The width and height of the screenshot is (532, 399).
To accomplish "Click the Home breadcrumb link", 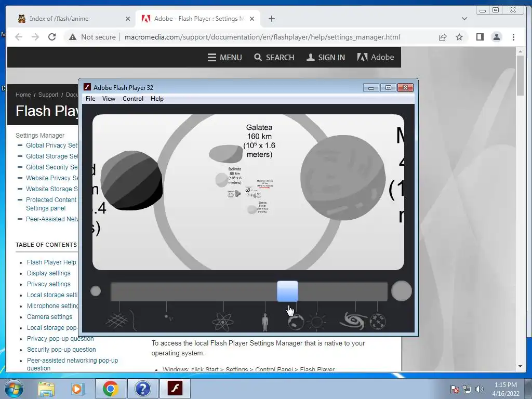I will [x=23, y=95].
